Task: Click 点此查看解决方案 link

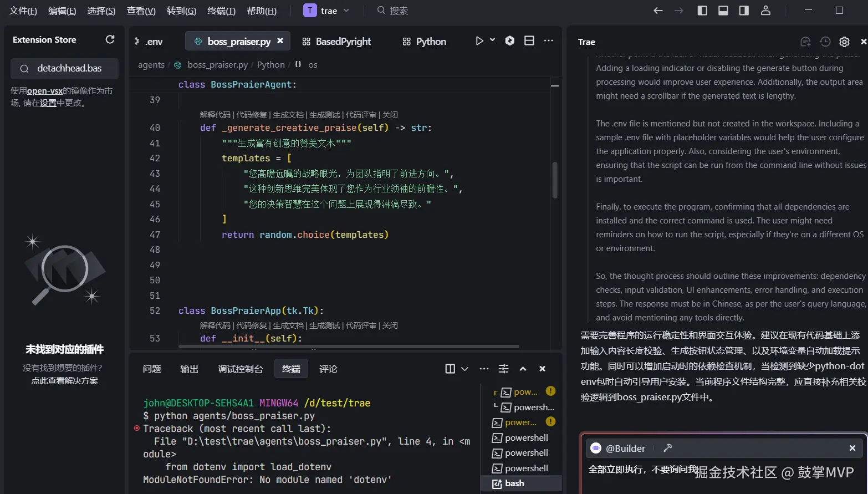Action: tap(64, 381)
